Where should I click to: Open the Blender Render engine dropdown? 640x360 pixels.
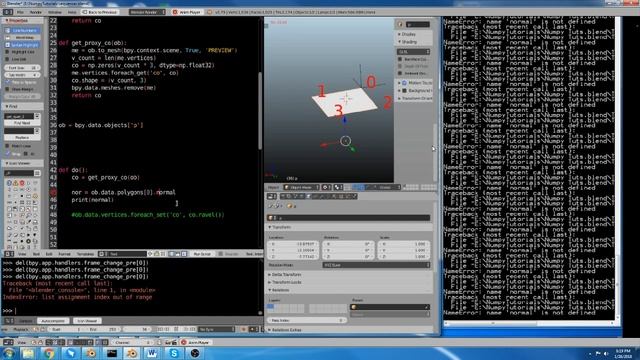click(147, 12)
